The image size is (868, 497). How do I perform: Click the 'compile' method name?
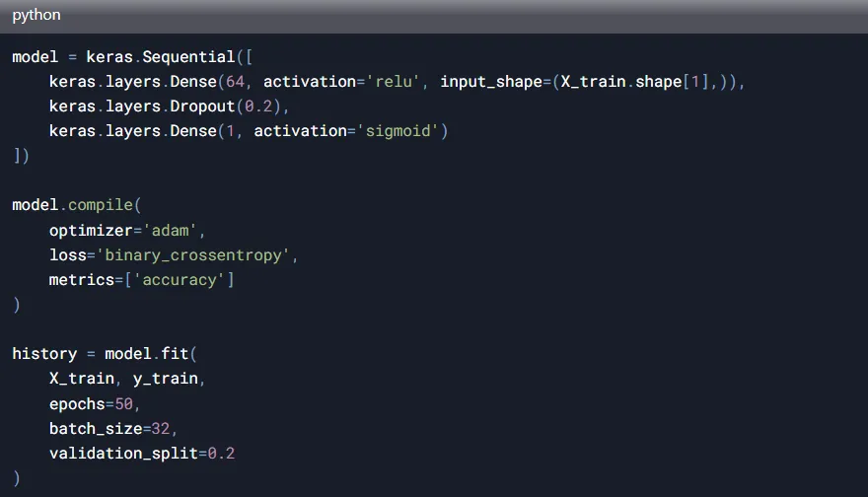(101, 205)
